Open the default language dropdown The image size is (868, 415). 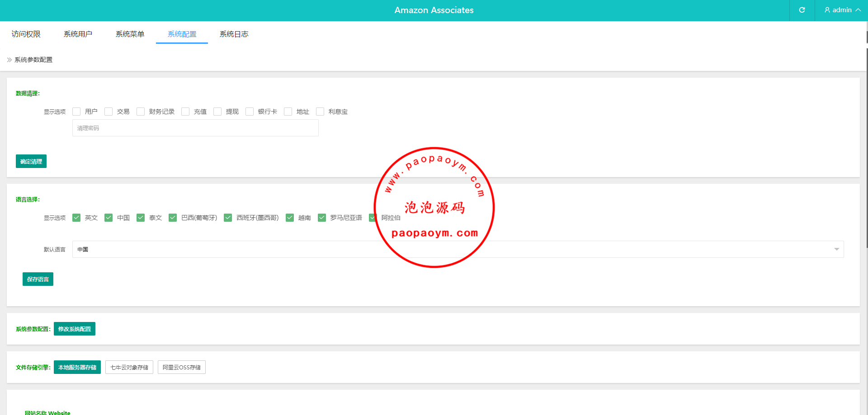coord(458,249)
